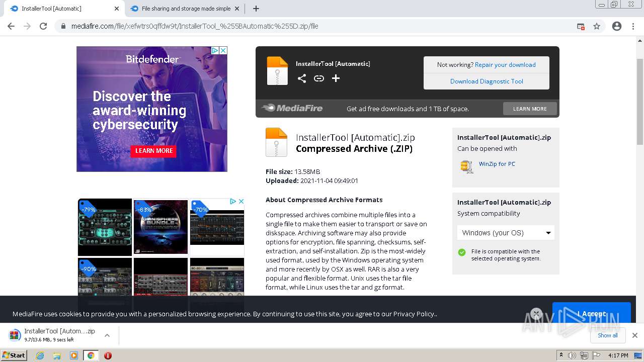The image size is (644, 362).
Task: Dismiss the cookie notice with X
Action: (x=536, y=314)
